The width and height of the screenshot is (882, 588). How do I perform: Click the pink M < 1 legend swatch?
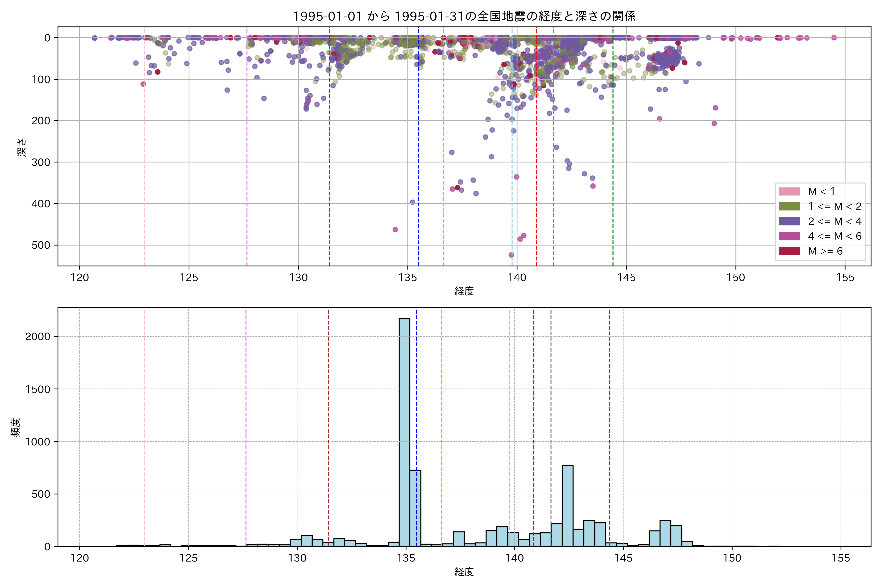[789, 192]
